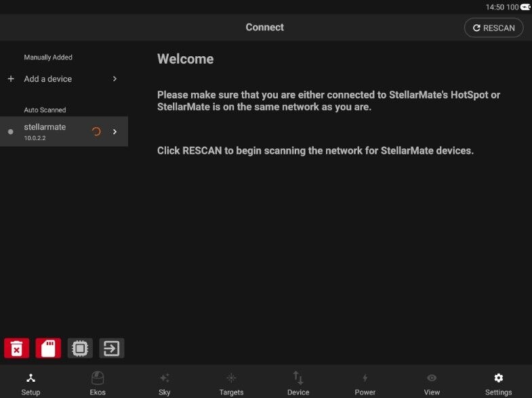Screen dimensions: 532x398
Task: Switch to the Setup tab
Action: pyautogui.click(x=31, y=384)
